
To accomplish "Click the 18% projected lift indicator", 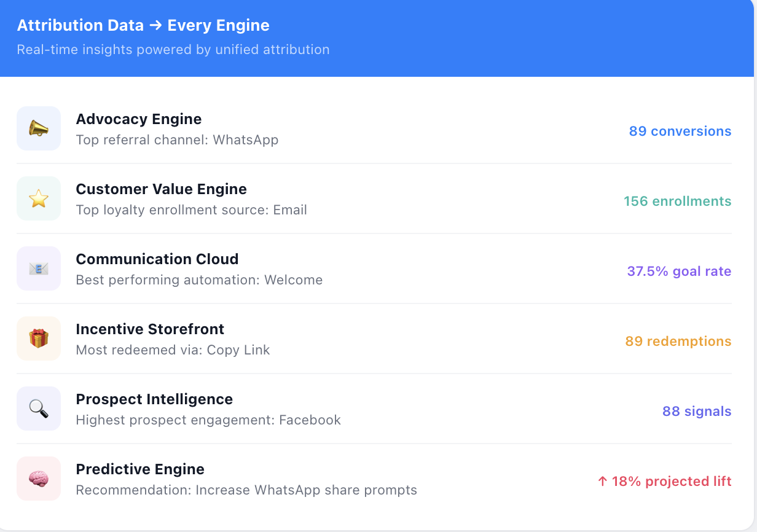I will [664, 481].
